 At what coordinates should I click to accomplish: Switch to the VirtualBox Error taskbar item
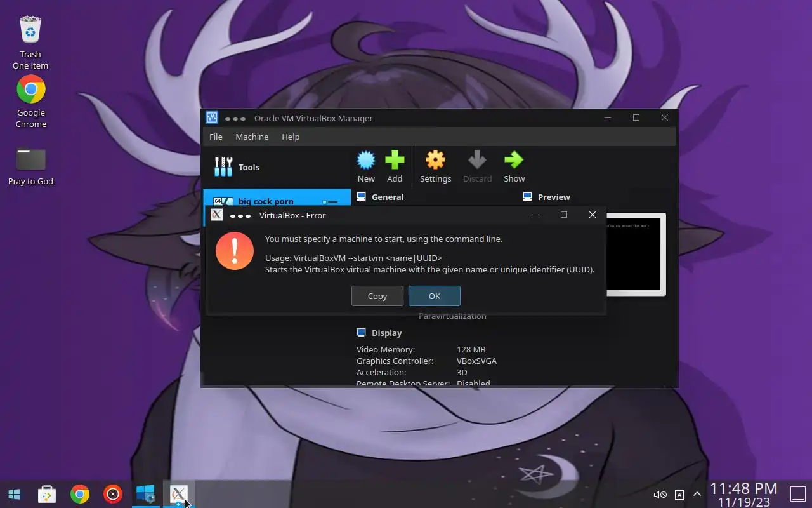click(178, 494)
